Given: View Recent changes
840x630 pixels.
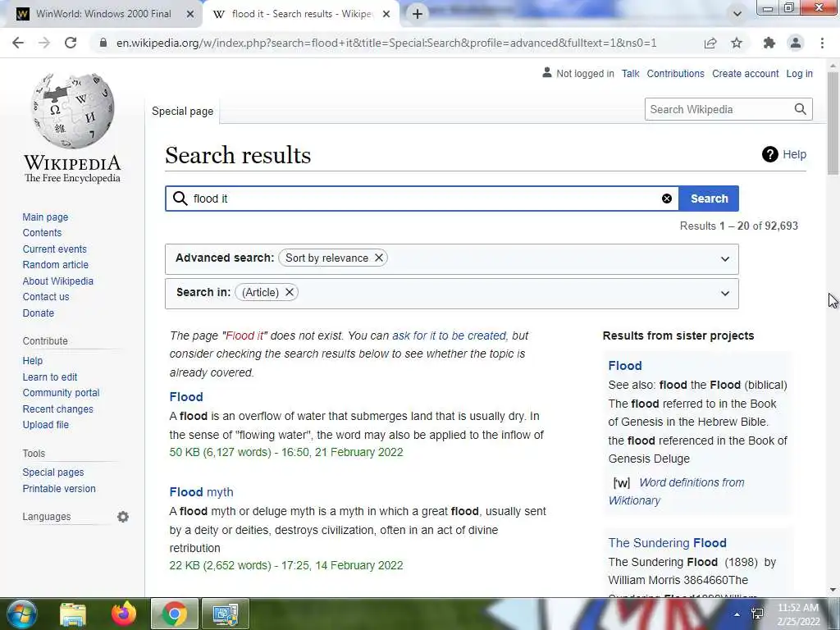Looking at the screenshot, I should (58, 409).
